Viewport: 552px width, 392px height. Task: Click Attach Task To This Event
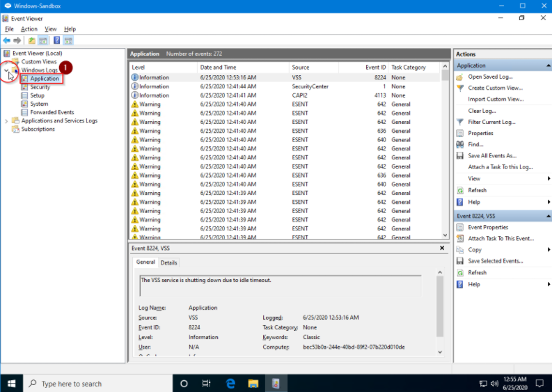click(x=500, y=238)
